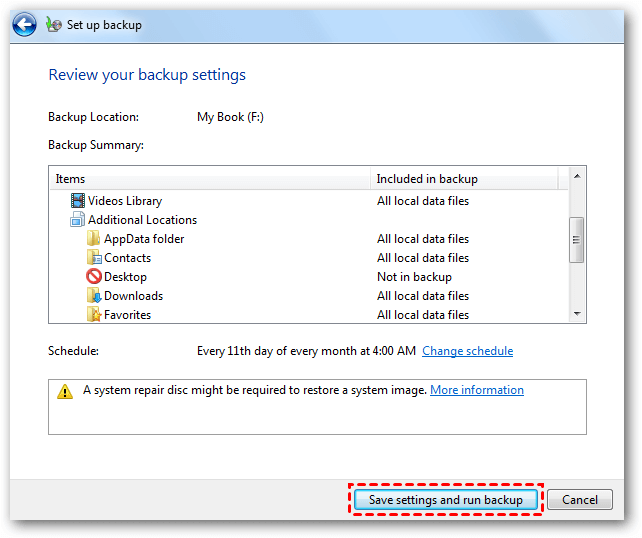Click the red not-included Desktop icon
642x538 pixels.
coord(94,277)
